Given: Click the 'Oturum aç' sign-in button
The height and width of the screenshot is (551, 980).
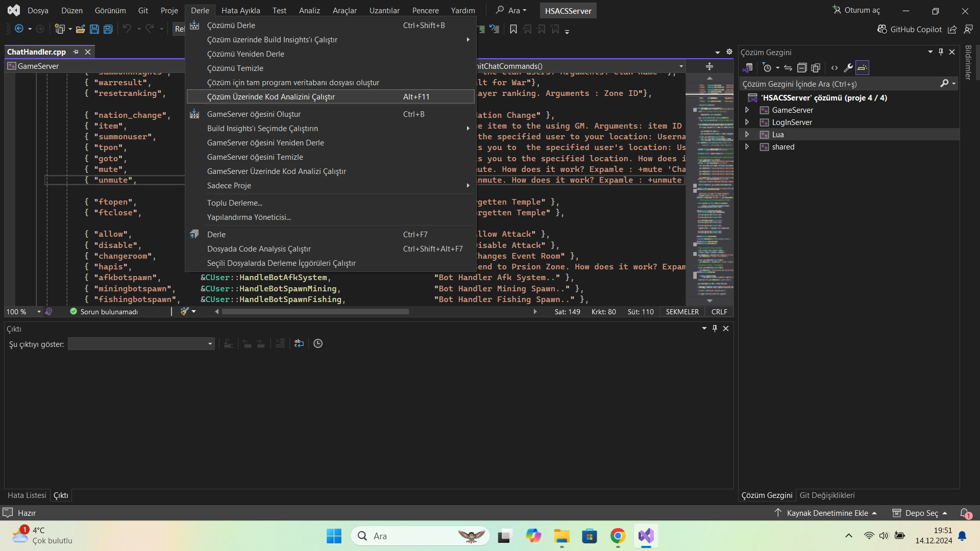Looking at the screenshot, I should tap(856, 10).
